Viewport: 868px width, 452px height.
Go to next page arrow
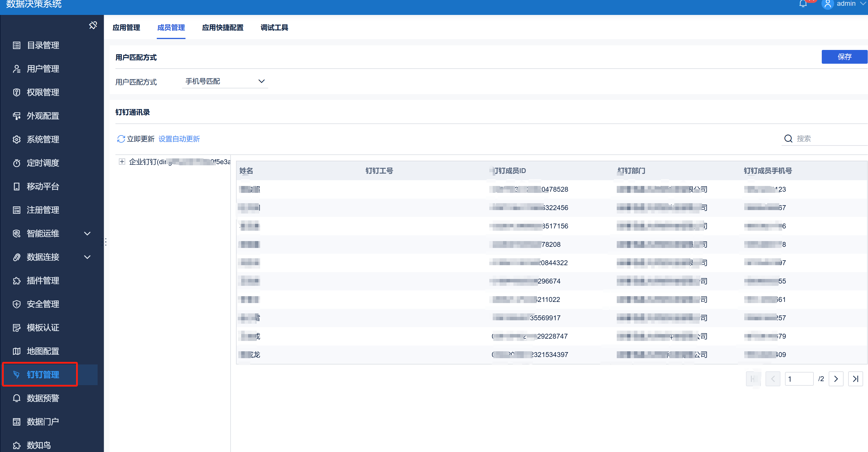click(x=836, y=379)
